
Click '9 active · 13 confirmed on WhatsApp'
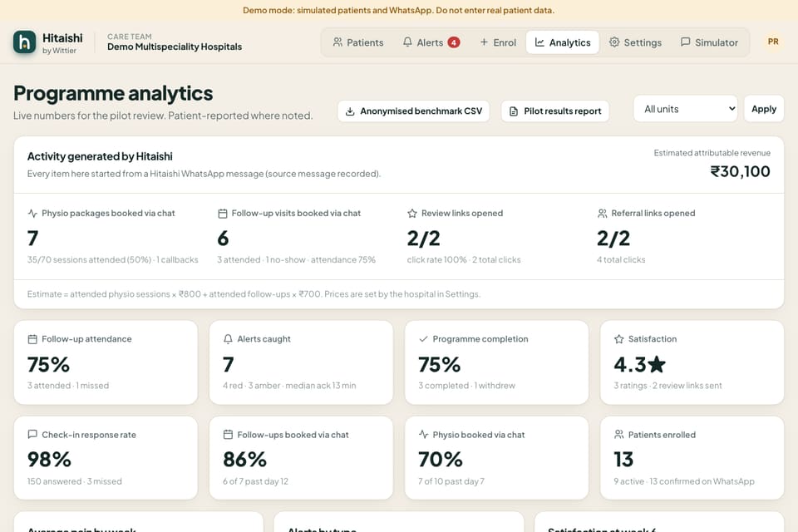tap(684, 481)
